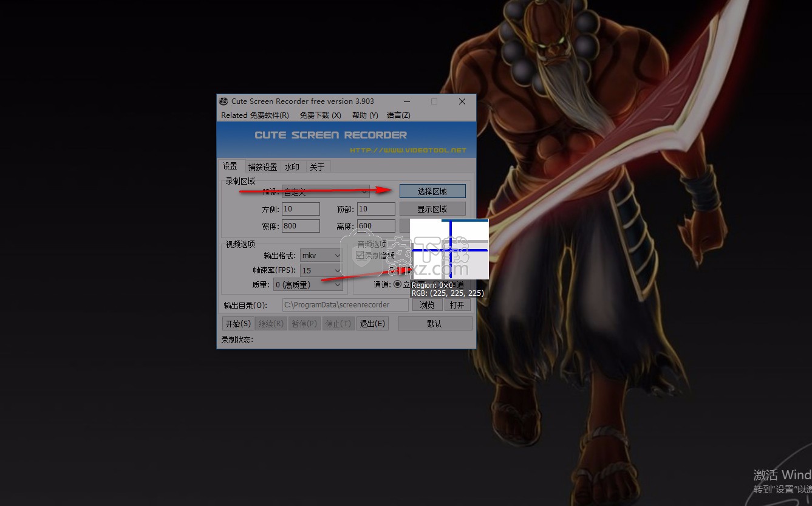Image resolution: width=812 pixels, height=506 pixels.
Task: Switch to the 设置 tab
Action: tap(230, 166)
